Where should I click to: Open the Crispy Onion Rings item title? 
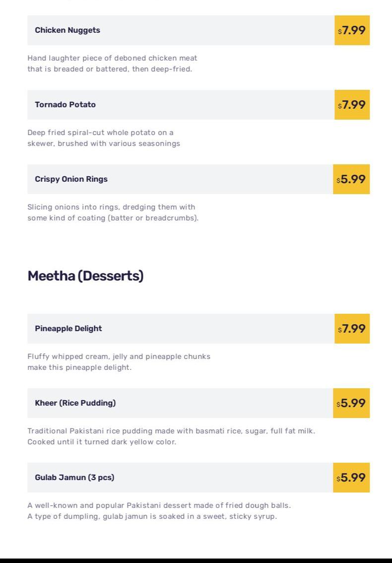pos(71,179)
